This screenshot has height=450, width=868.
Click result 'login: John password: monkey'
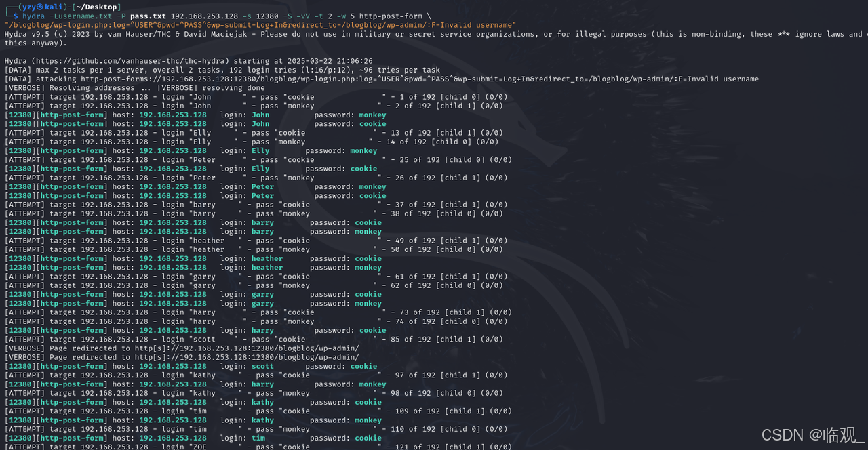(x=195, y=115)
